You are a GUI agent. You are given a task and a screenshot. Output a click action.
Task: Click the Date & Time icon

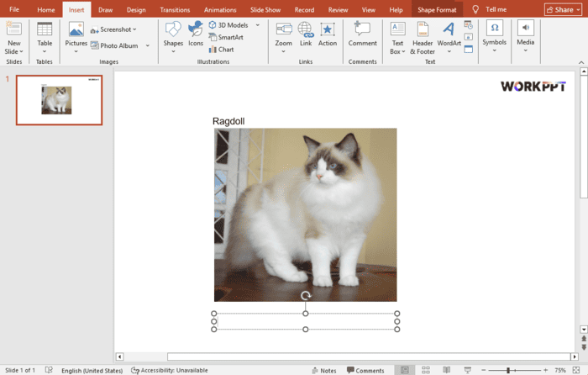469,25
